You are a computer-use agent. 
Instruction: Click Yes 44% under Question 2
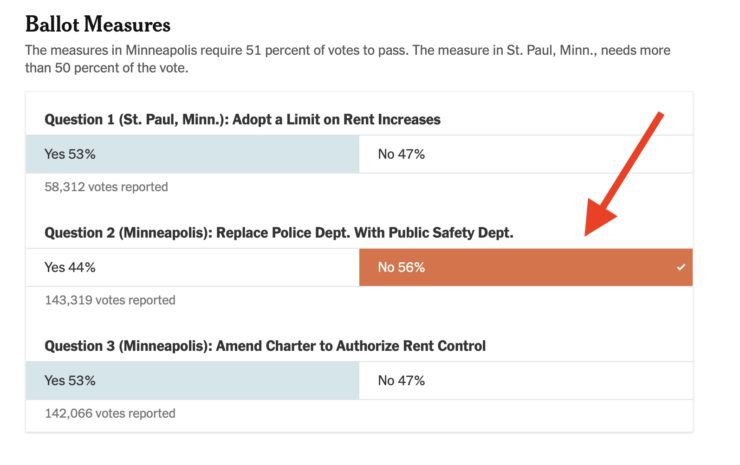(70, 267)
